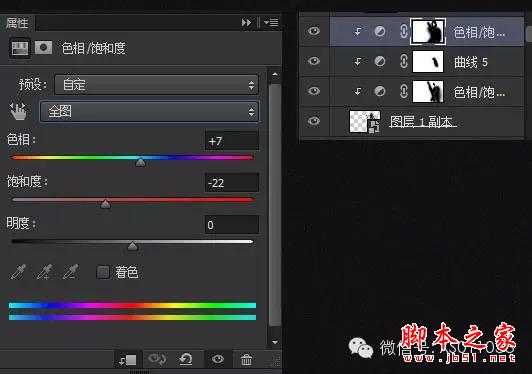Select mask thumbnail of highlighted 色相/饱和度 layer
This screenshot has width=532, height=374.
click(x=428, y=32)
